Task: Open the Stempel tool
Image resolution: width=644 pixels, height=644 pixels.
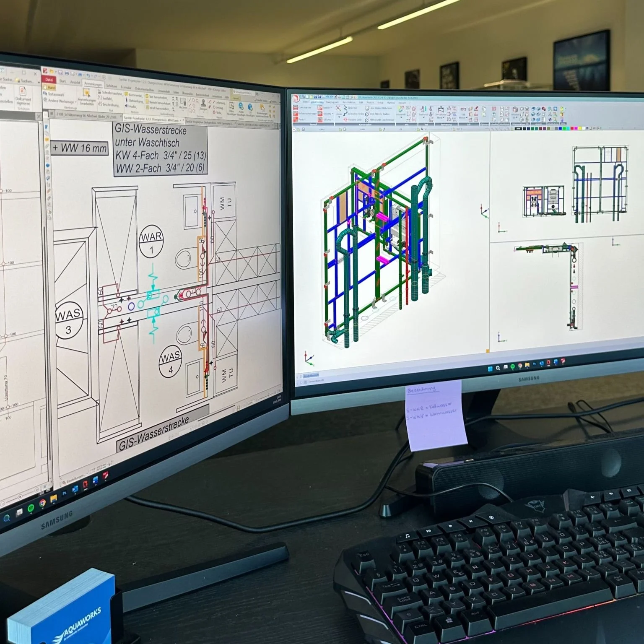Action: click(204, 105)
